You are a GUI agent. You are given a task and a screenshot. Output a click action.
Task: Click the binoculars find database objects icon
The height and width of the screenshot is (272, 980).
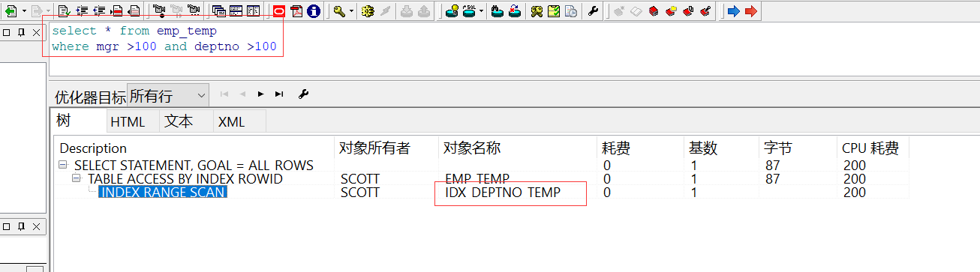tap(498, 11)
